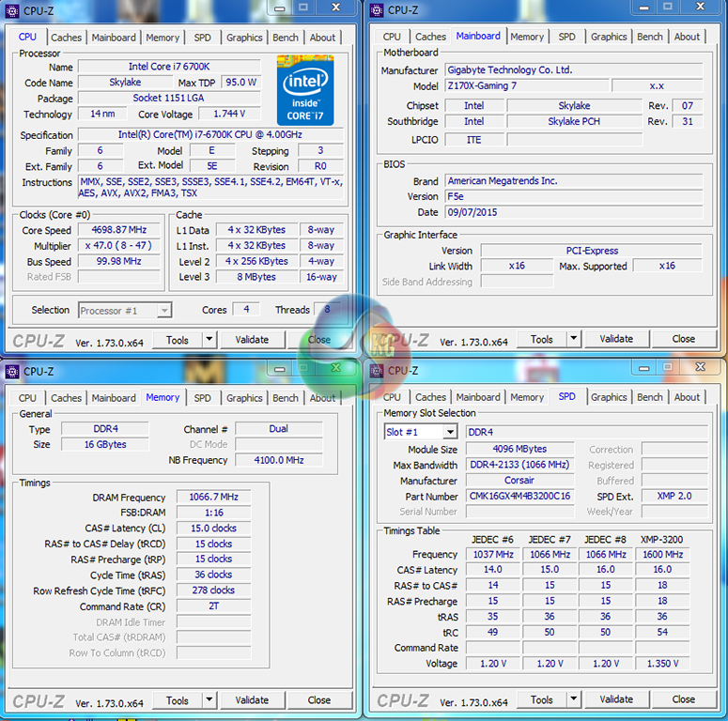The width and height of the screenshot is (728, 721).
Task: Switch to Bench tab in CPU window
Action: click(285, 38)
